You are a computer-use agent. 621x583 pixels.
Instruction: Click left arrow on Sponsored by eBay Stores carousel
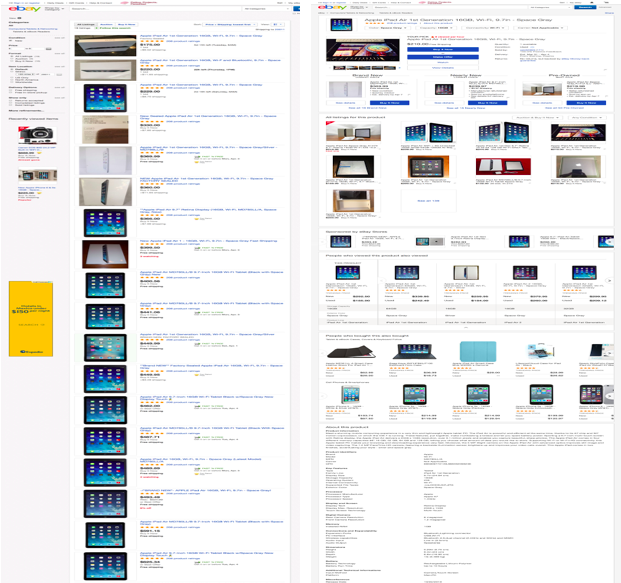pos(323,242)
